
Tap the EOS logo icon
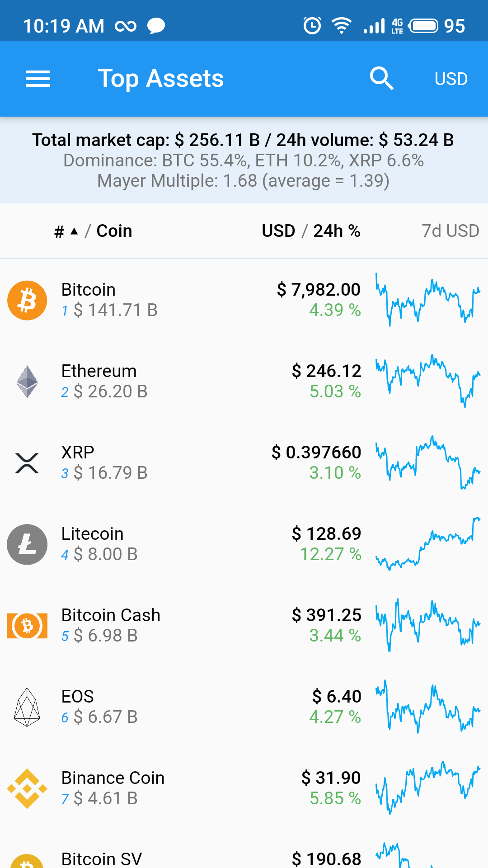(x=27, y=707)
